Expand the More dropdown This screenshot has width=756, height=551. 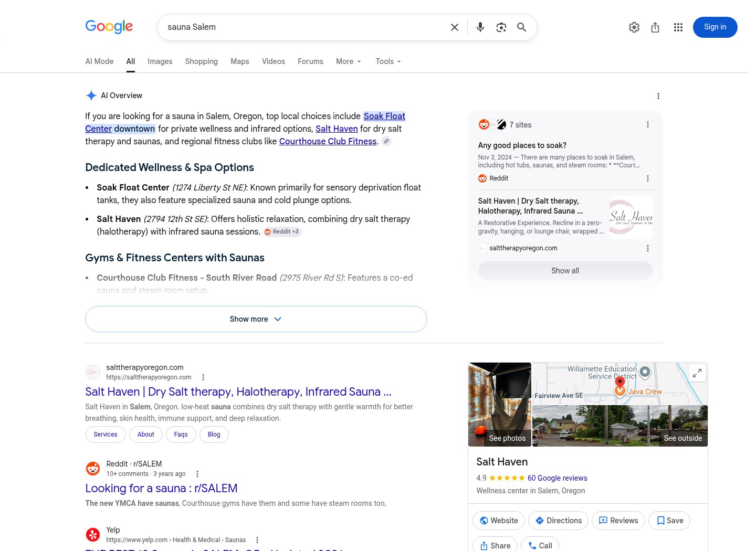pyautogui.click(x=349, y=61)
